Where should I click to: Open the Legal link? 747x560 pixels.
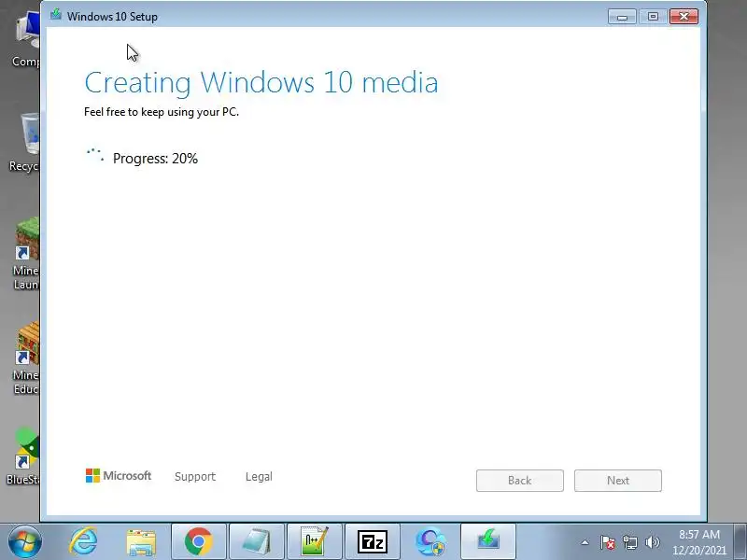pos(259,477)
